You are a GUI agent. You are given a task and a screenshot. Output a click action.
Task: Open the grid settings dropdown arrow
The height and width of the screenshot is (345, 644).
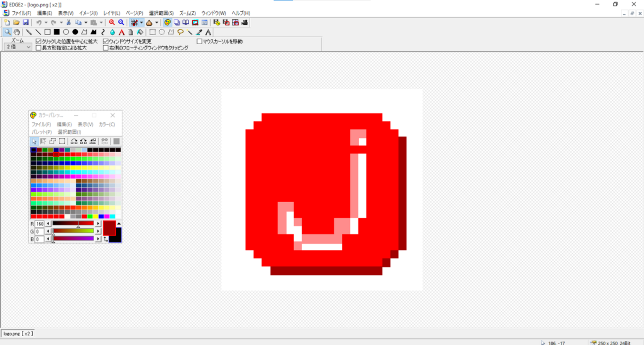(141, 22)
